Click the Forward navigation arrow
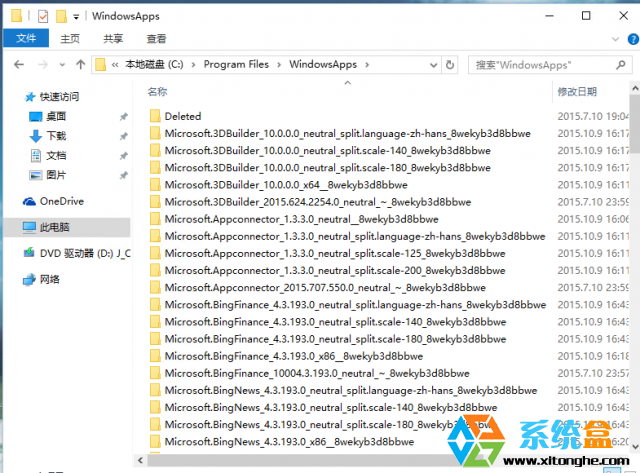Viewport: 640px width, 473px height. (x=43, y=64)
